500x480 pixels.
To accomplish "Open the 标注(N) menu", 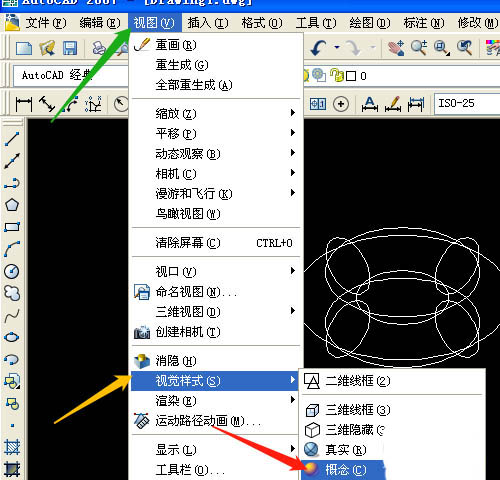I will tap(424, 23).
